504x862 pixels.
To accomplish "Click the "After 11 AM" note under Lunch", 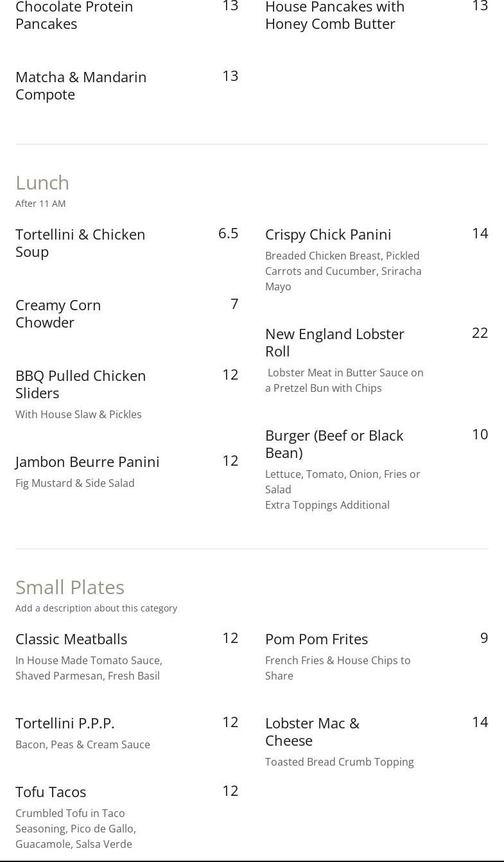I will [40, 204].
